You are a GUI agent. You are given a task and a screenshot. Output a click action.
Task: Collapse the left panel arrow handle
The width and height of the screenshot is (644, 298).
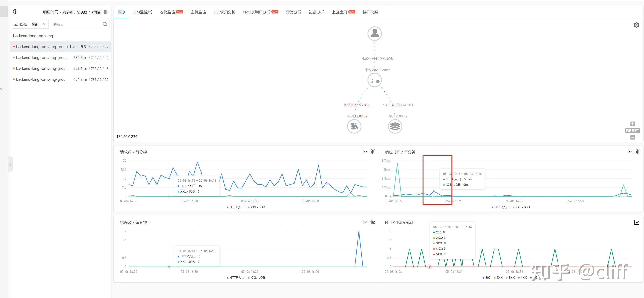(x=10, y=164)
